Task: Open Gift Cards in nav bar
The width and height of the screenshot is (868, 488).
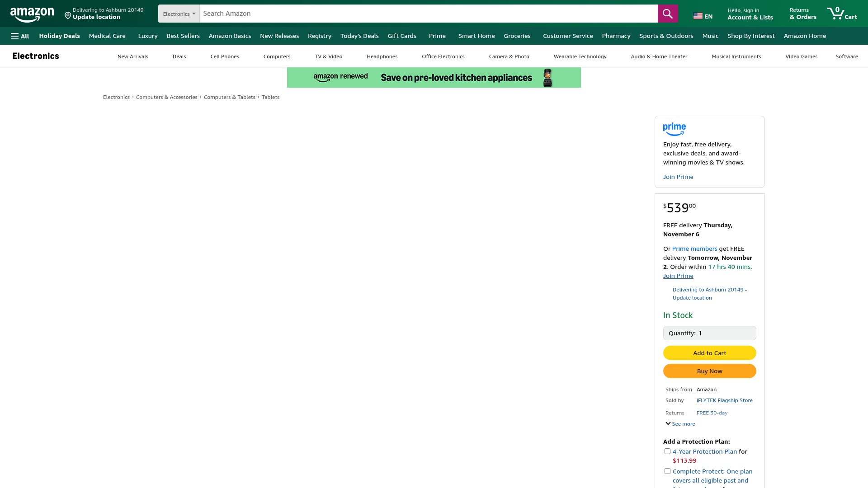Action: 402,36
